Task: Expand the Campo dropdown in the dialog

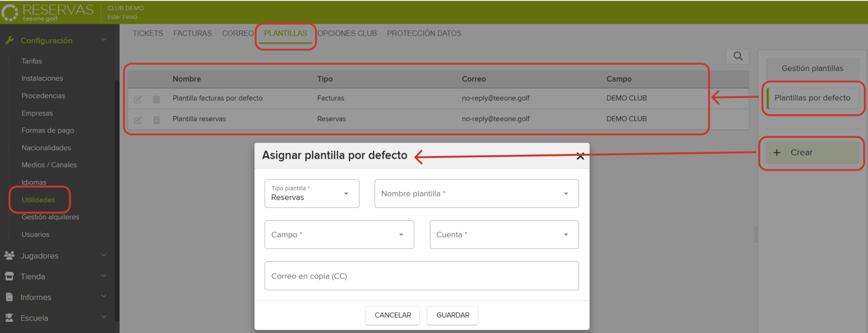Action: (x=401, y=234)
